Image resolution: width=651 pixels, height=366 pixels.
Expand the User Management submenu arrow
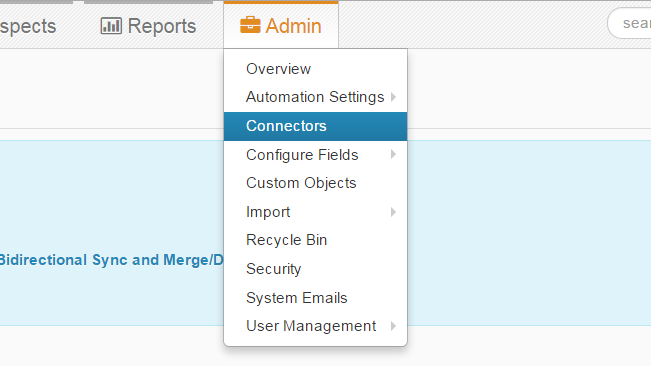(393, 326)
